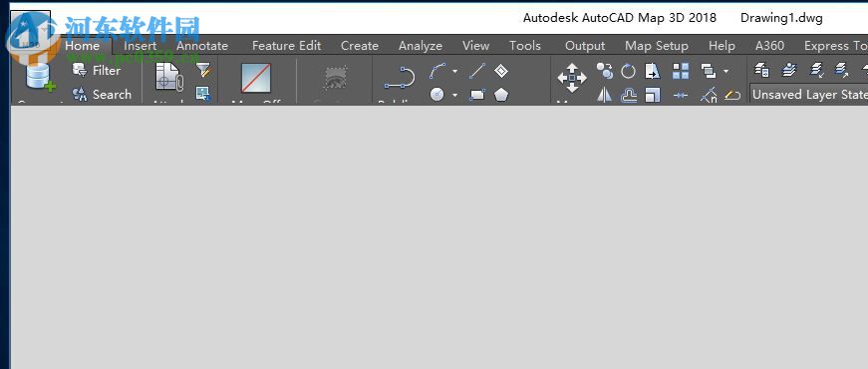Open the Analyze ribbon tab
The image size is (868, 369).
tap(421, 46)
